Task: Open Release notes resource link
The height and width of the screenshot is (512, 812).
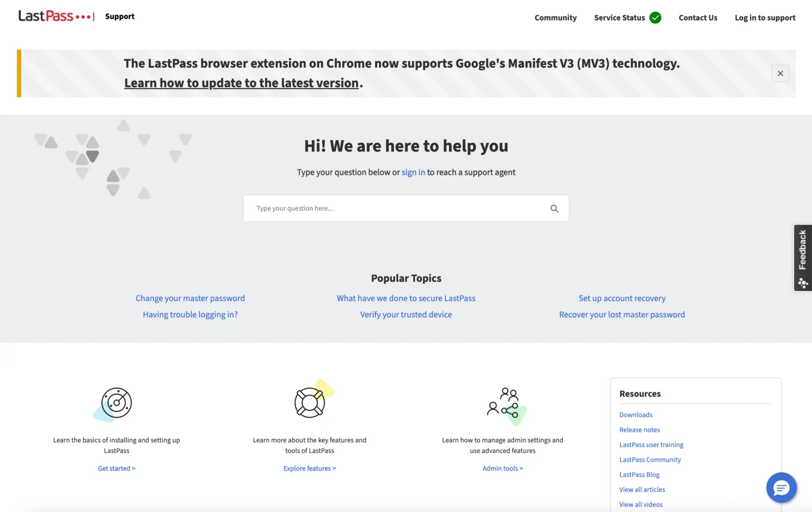Action: point(639,430)
